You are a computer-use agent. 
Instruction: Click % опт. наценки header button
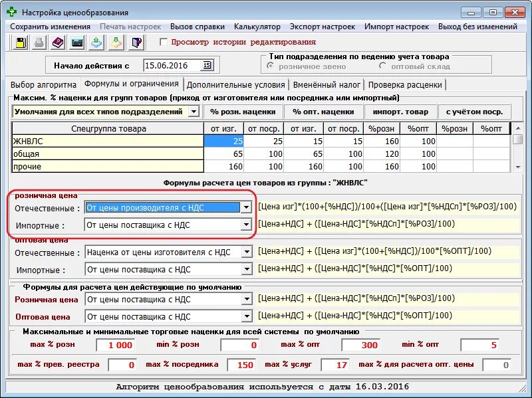(323, 112)
